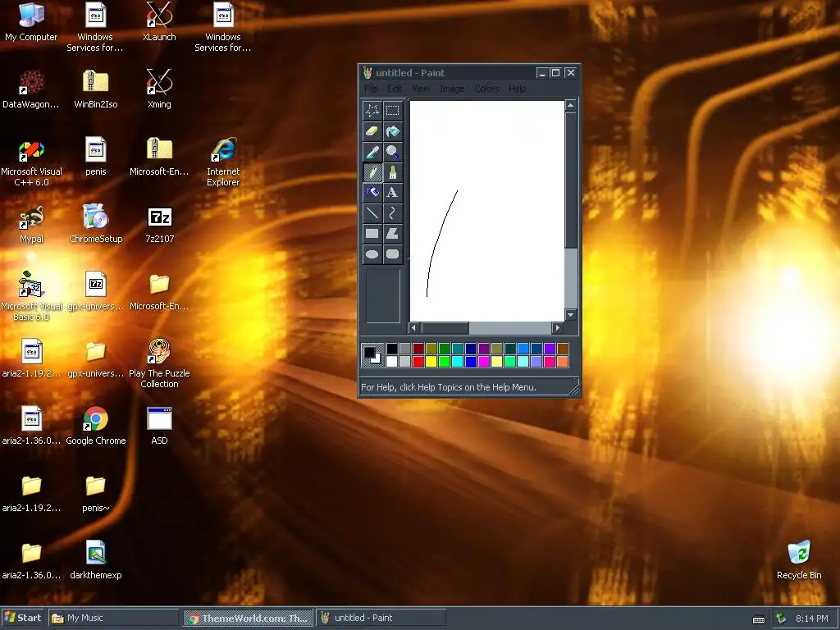Click the 8:14 PM system tray clock

pyautogui.click(x=811, y=619)
